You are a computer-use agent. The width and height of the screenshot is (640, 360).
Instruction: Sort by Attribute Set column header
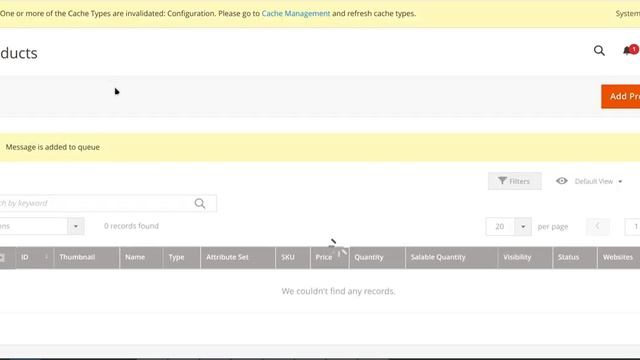238,258
